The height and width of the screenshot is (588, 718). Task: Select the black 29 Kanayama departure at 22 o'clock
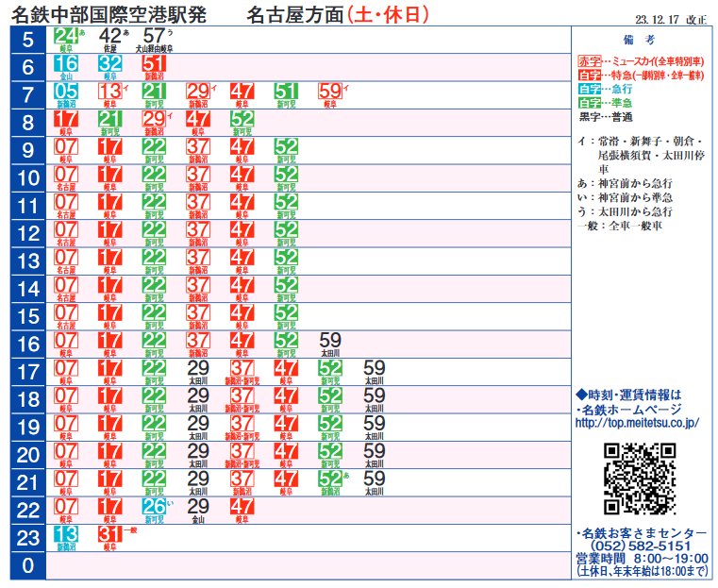click(x=197, y=508)
